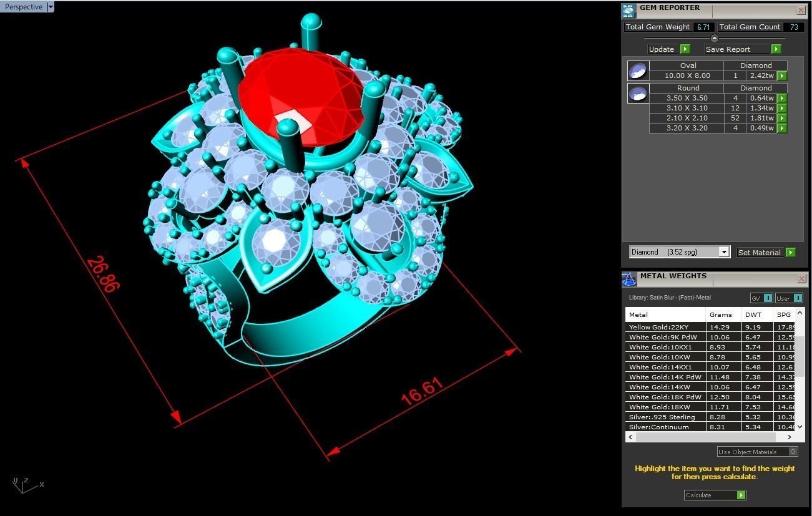Click the 3.10 X 3.10 round size cell
The image size is (812, 516).
(x=687, y=108)
